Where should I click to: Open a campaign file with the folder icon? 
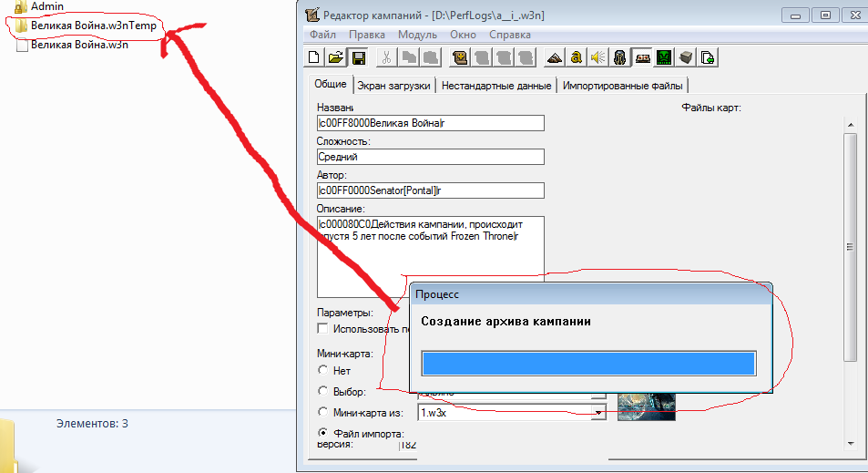(336, 57)
